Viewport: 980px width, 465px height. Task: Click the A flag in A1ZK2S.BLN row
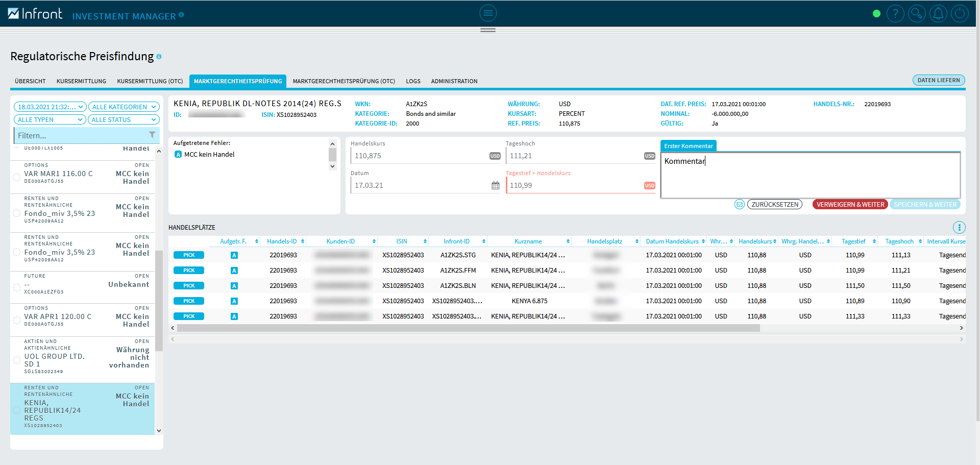pyautogui.click(x=234, y=286)
